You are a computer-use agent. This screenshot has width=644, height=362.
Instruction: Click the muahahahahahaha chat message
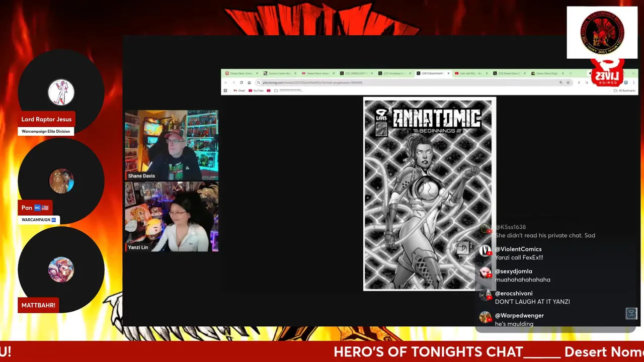click(522, 280)
